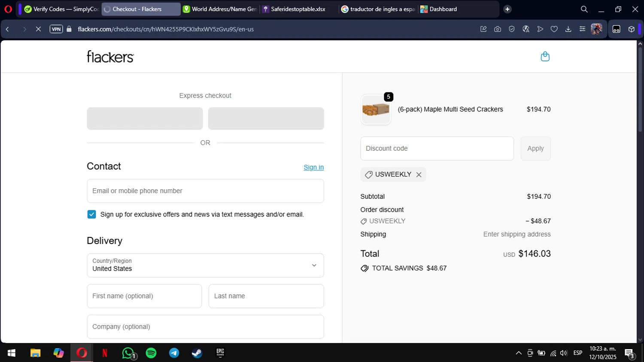The width and height of the screenshot is (644, 362).
Task: Open Telegram from the taskbar
Action: click(174, 353)
